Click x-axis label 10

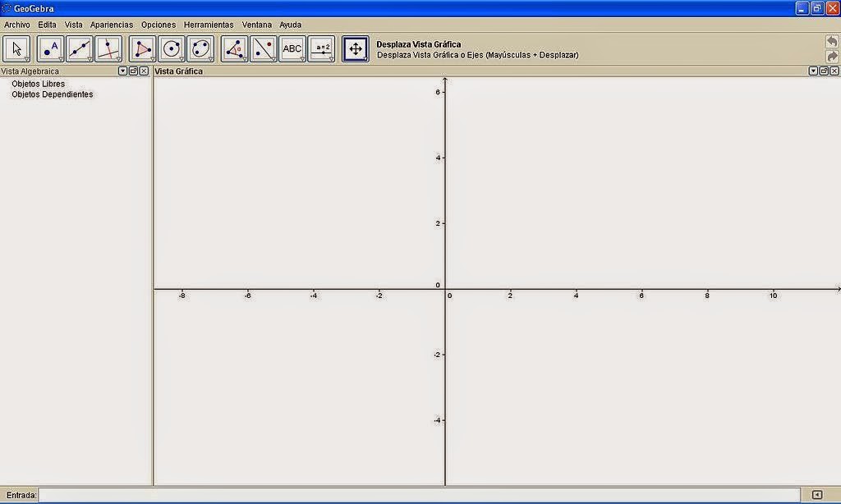click(773, 296)
